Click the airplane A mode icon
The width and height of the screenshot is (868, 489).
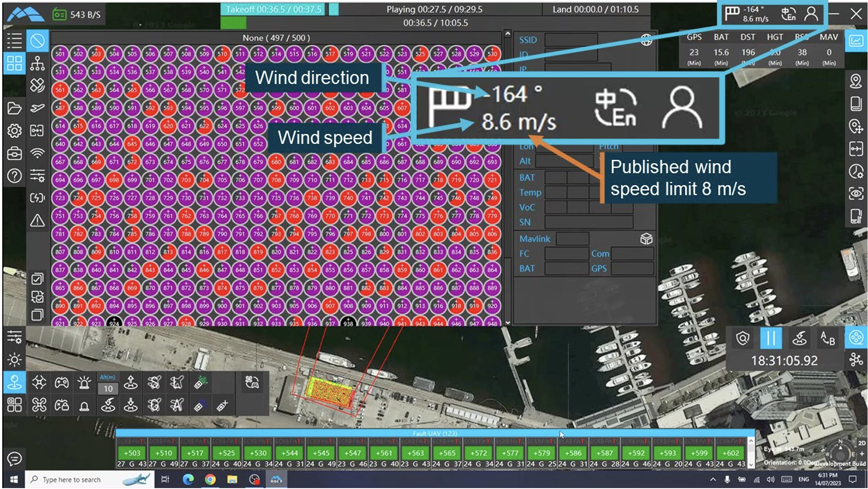click(177, 405)
